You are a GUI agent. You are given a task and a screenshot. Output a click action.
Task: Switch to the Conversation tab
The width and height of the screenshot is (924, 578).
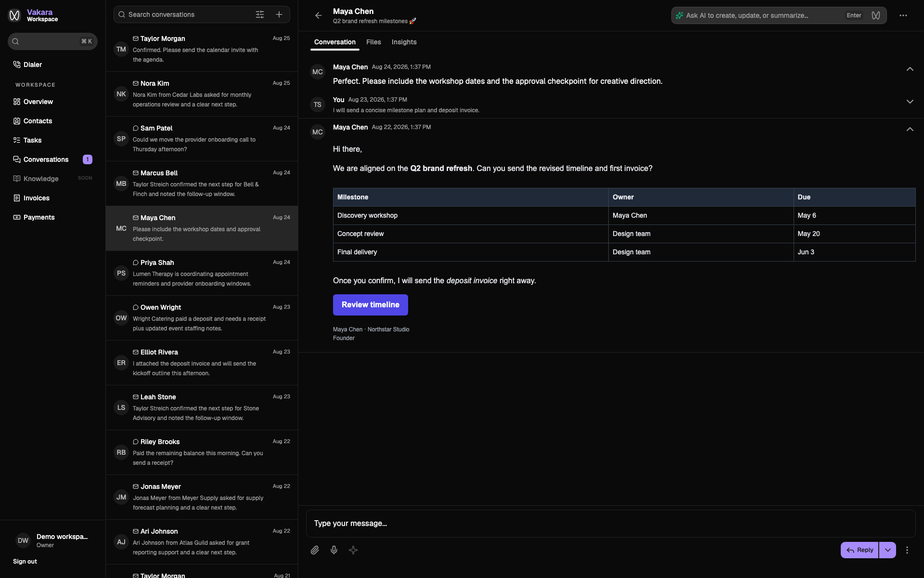coord(335,42)
